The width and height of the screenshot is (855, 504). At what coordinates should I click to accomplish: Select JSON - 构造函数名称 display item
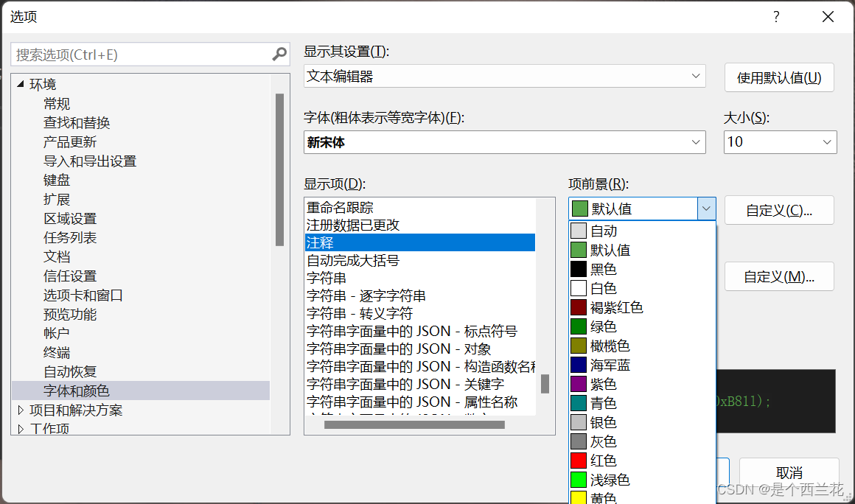420,366
